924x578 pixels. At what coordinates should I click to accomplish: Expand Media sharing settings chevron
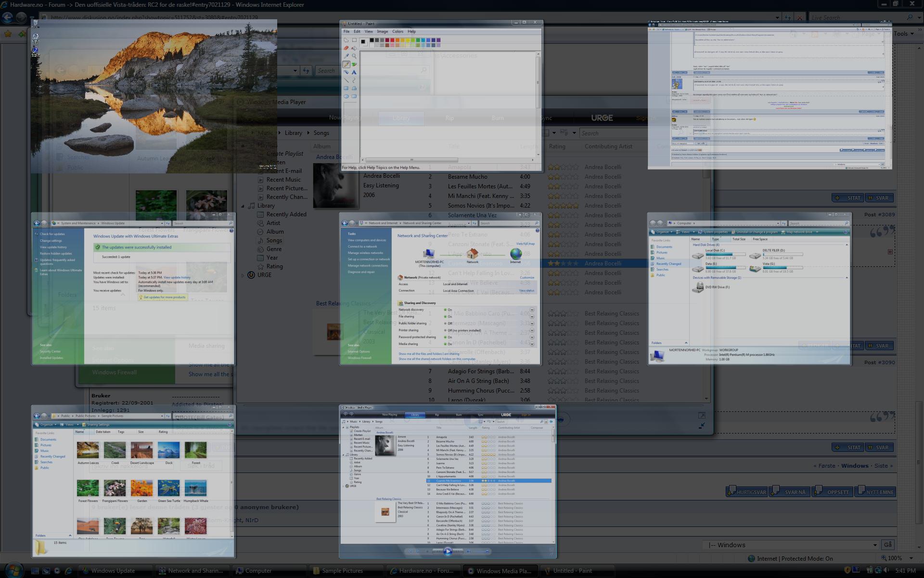(532, 344)
